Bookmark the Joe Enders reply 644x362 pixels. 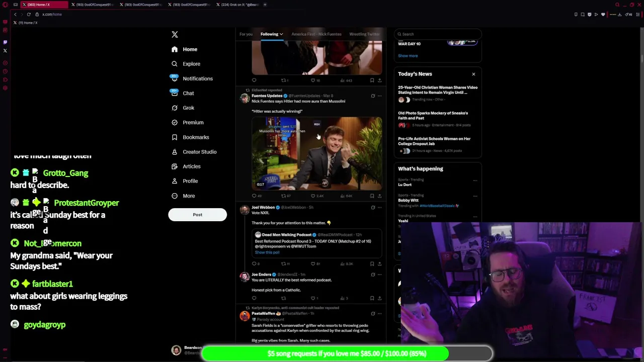[x=372, y=298]
